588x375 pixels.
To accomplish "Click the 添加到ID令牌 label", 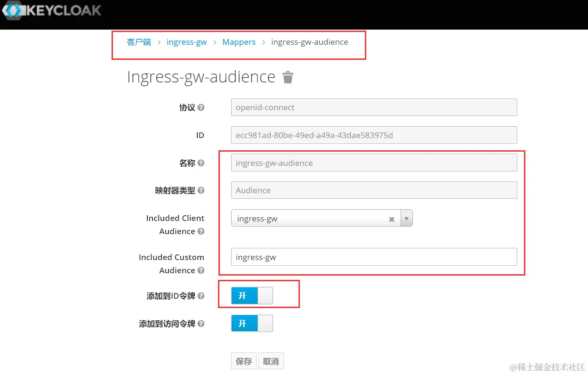I will tap(171, 296).
